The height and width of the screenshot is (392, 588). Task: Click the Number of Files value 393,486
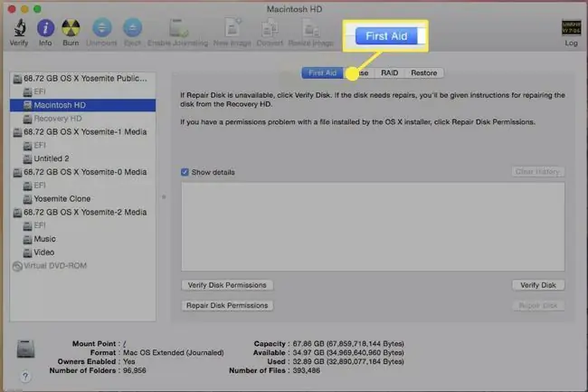coord(307,370)
